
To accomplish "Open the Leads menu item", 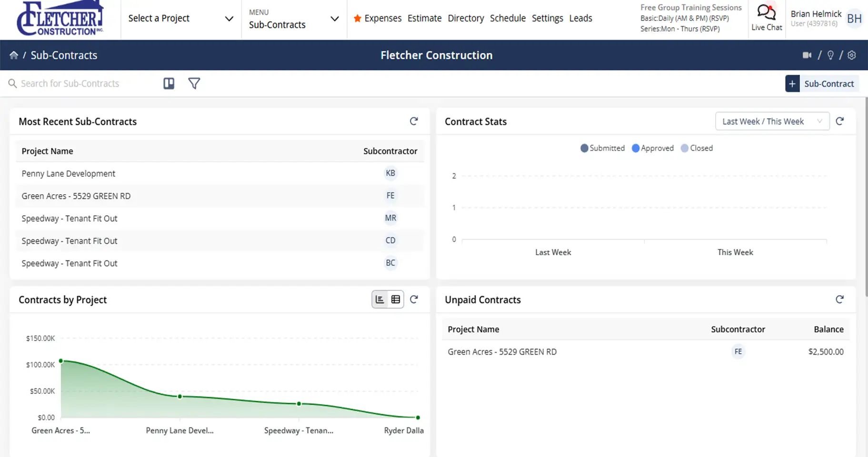I will click(x=581, y=19).
